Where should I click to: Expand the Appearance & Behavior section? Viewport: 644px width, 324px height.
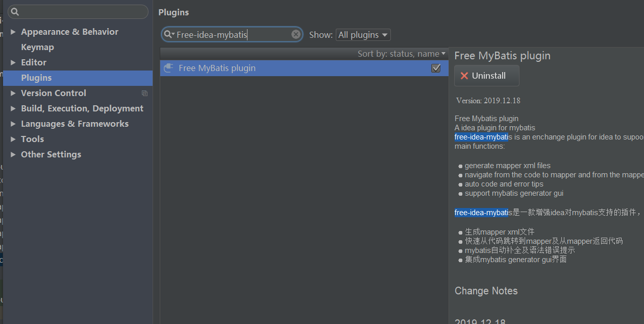13,32
